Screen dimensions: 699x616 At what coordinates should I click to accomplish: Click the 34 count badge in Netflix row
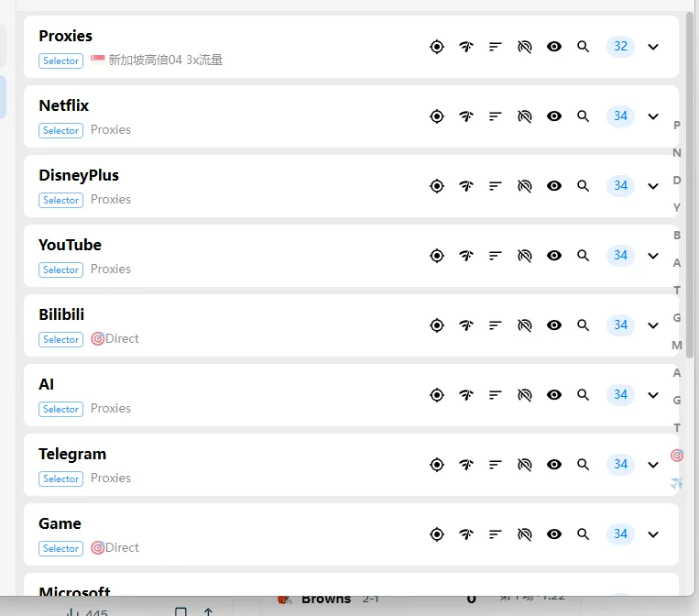[620, 116]
